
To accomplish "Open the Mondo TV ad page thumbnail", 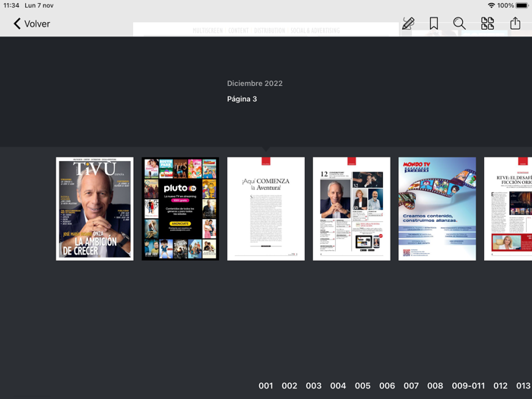I will [x=437, y=209].
